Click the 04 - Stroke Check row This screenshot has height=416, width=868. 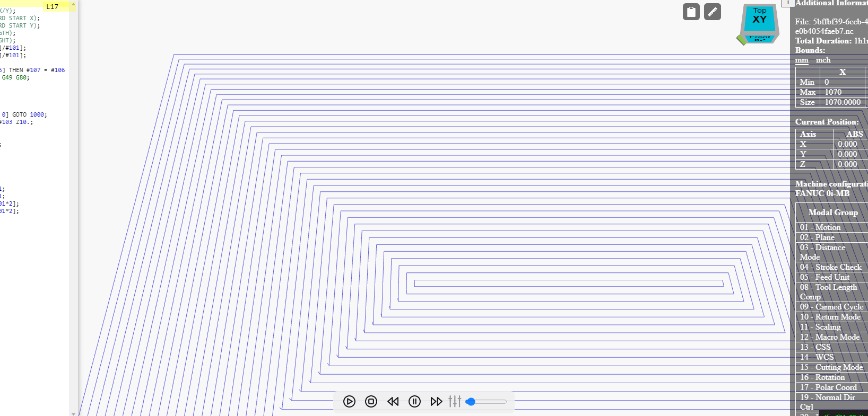coord(832,267)
